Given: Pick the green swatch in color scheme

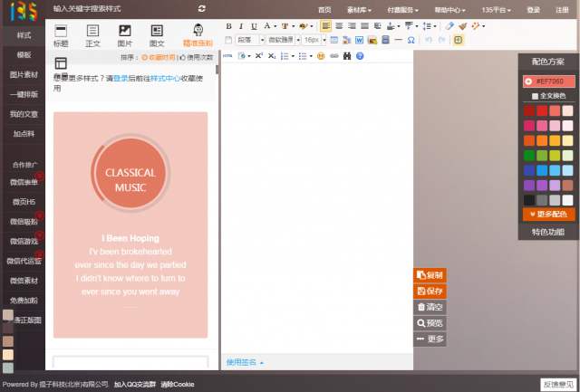Looking at the screenshot, I should (529, 155).
